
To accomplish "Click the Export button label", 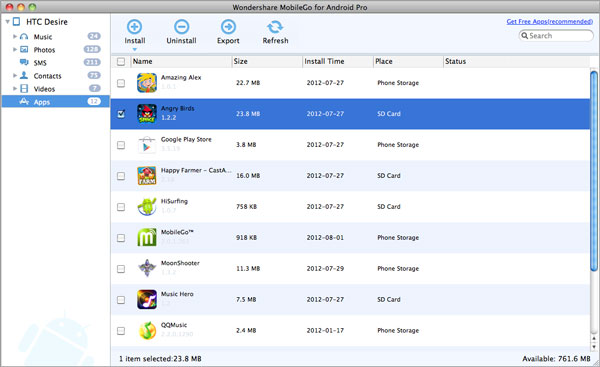I will click(228, 41).
